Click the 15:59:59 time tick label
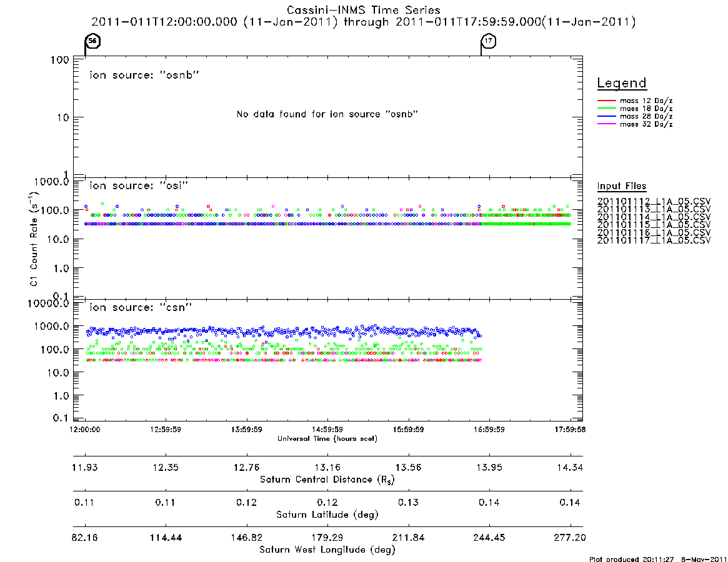The height and width of the screenshot is (562, 728). tap(408, 430)
